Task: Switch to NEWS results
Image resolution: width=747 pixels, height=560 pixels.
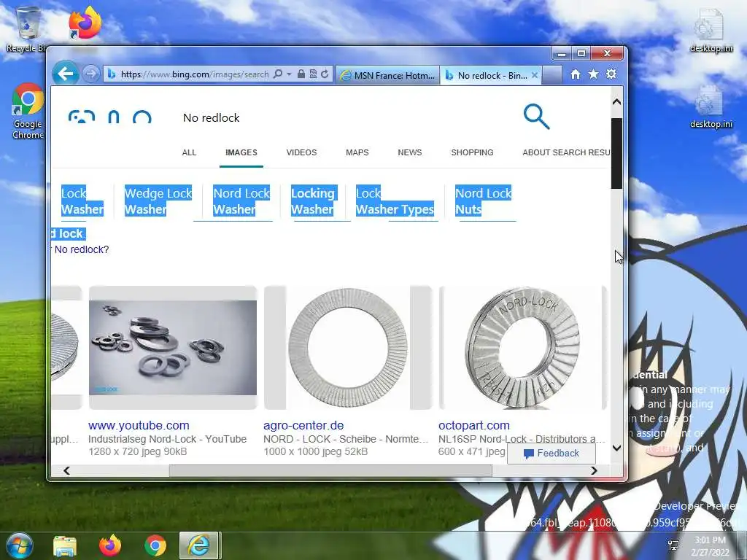Action: [410, 152]
